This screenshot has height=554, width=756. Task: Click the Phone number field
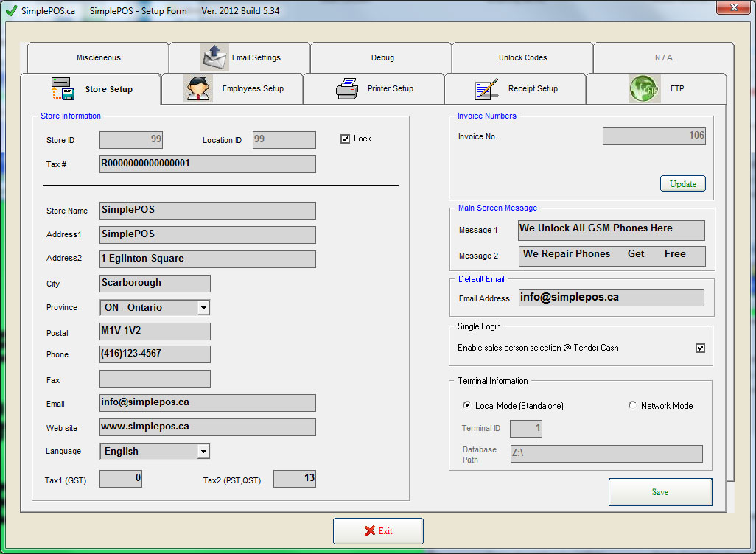tap(155, 354)
